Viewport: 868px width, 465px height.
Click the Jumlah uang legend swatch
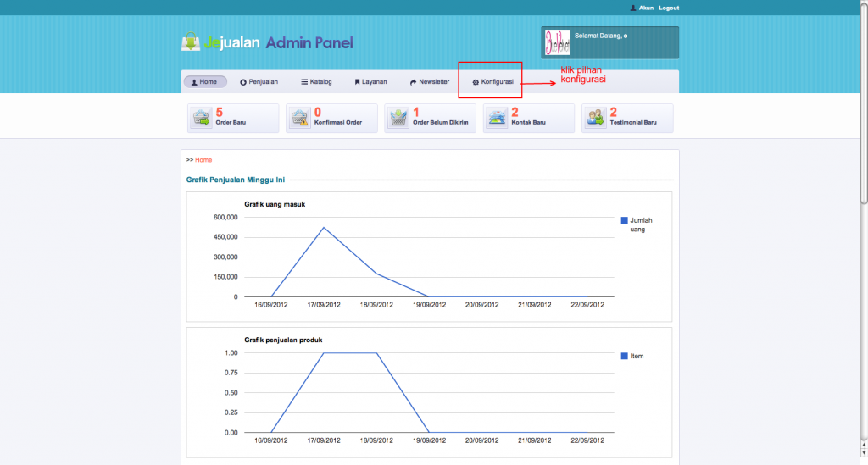(x=625, y=220)
